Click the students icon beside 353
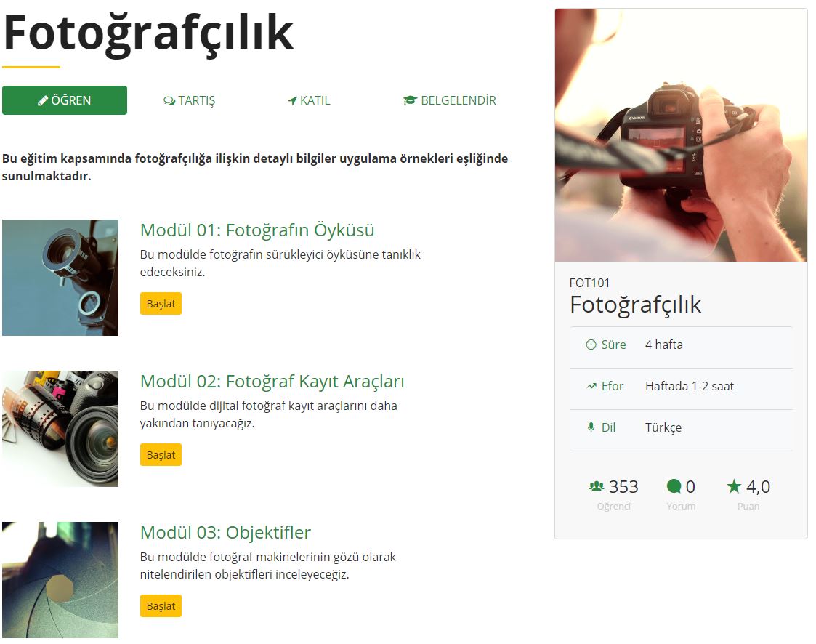Image resolution: width=816 pixels, height=644 pixels. tap(597, 486)
